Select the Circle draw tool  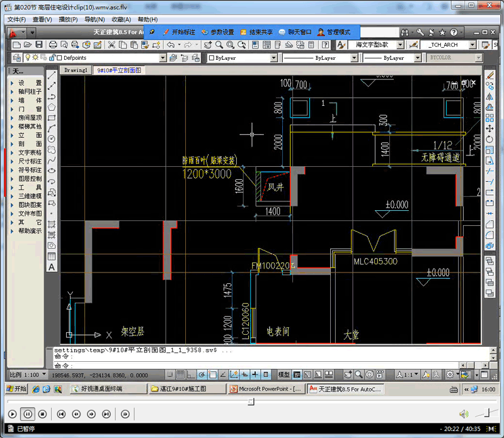(52, 139)
